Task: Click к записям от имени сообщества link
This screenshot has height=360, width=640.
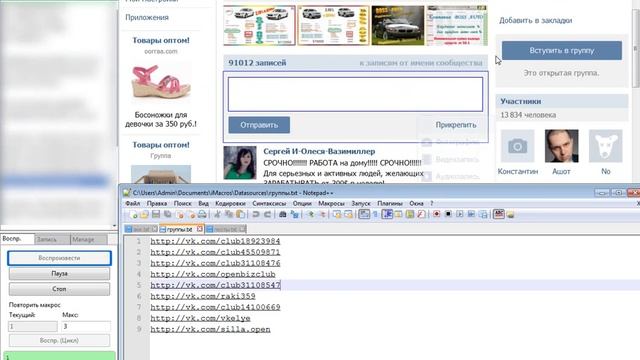Action: click(421, 63)
